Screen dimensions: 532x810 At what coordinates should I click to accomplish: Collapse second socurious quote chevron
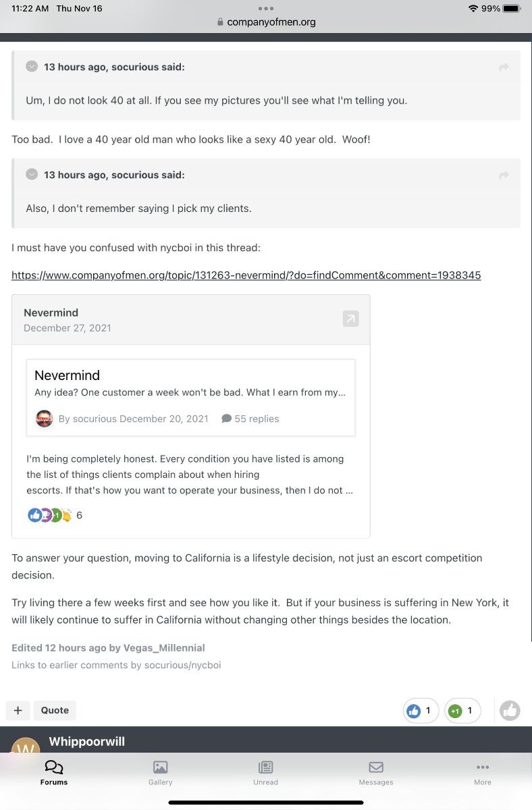coord(32,174)
